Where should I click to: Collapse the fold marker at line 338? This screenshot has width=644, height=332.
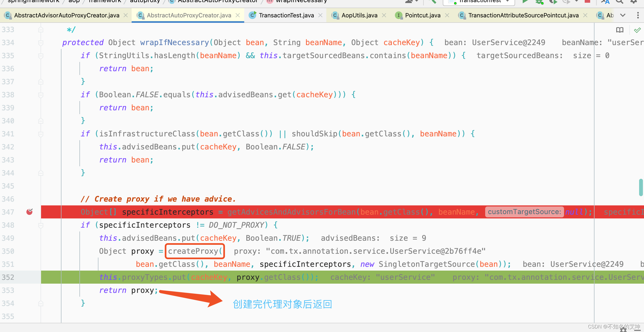pyautogui.click(x=41, y=95)
